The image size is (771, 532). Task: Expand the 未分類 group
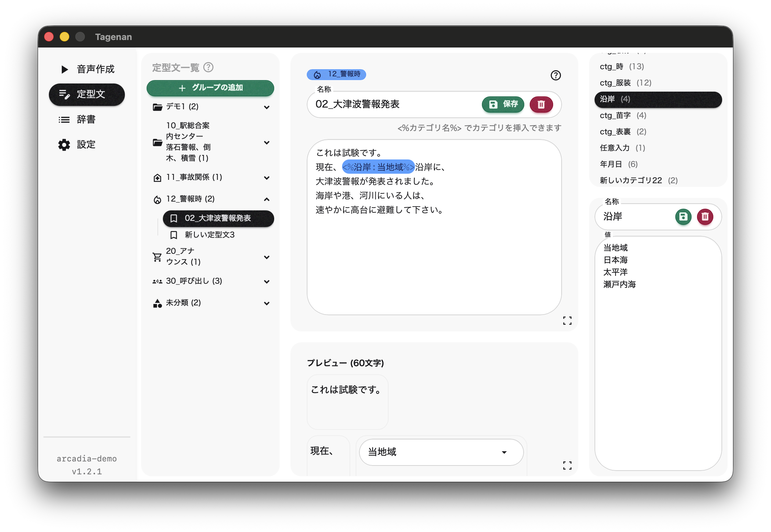267,303
